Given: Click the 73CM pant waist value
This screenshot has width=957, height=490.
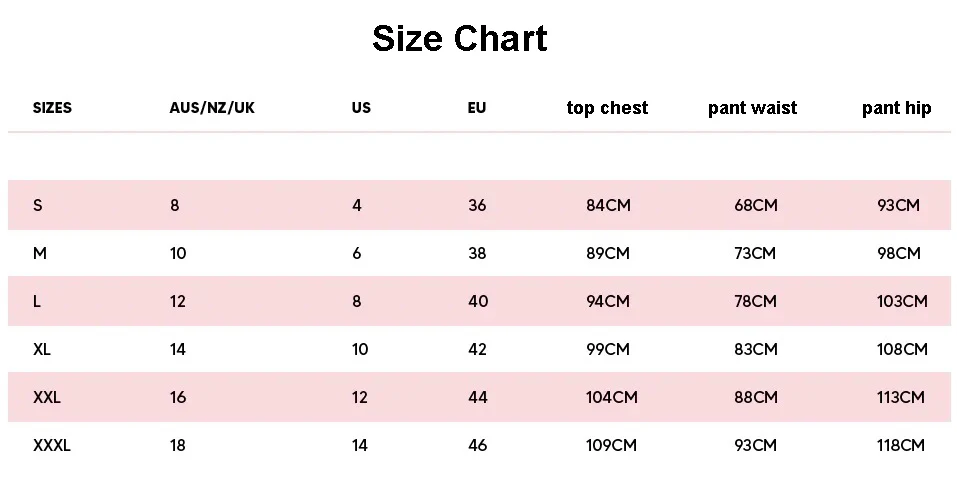Looking at the screenshot, I should click(755, 254).
